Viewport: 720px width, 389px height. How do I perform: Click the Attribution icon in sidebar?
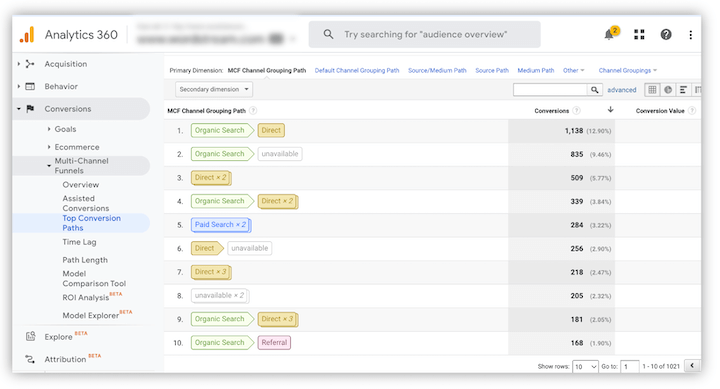pyautogui.click(x=30, y=359)
